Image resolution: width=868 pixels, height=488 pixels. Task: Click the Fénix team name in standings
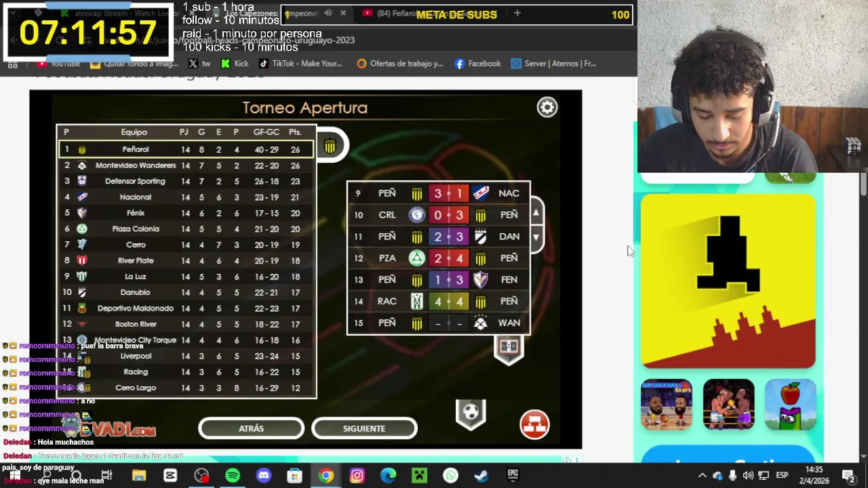click(136, 213)
